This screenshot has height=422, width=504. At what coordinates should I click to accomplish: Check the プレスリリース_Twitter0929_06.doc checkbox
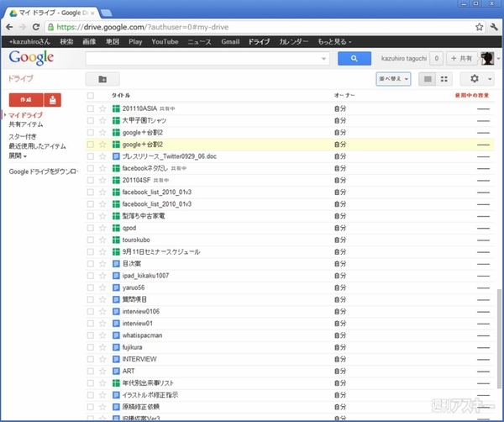click(x=91, y=156)
